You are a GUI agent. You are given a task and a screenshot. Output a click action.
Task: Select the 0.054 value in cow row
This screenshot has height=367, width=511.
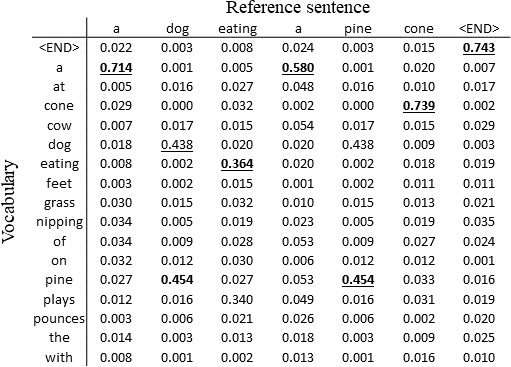tap(298, 126)
